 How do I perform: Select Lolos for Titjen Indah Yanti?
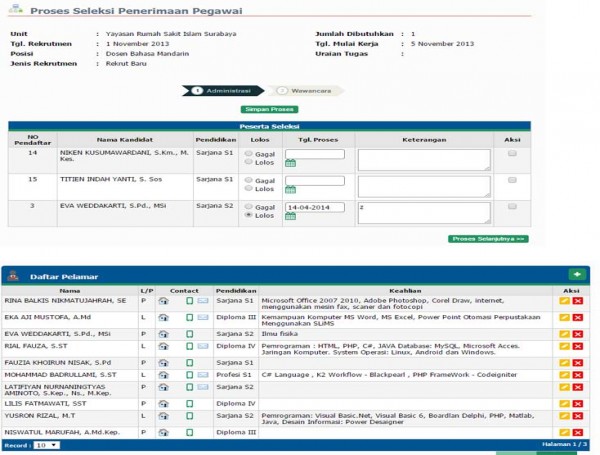point(248,188)
